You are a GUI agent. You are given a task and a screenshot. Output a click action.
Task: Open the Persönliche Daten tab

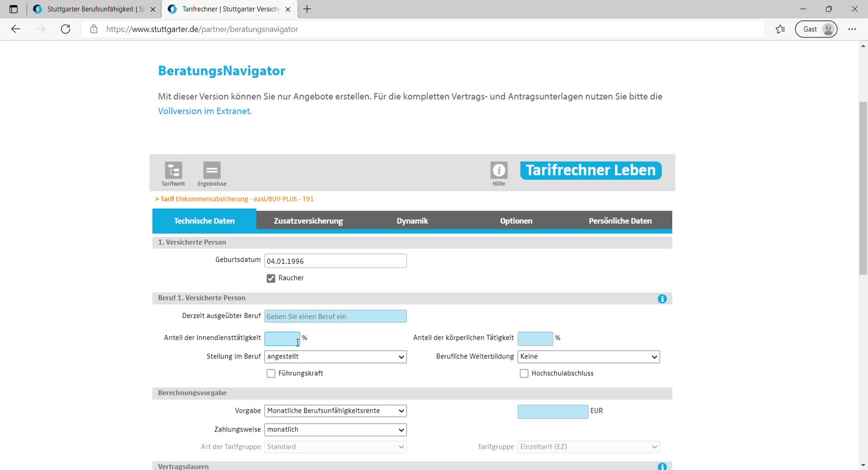click(x=620, y=221)
